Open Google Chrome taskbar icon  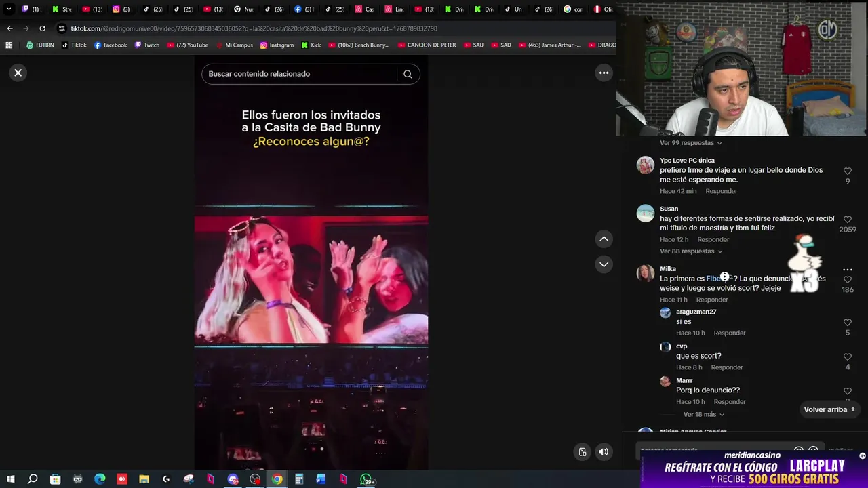click(277, 479)
